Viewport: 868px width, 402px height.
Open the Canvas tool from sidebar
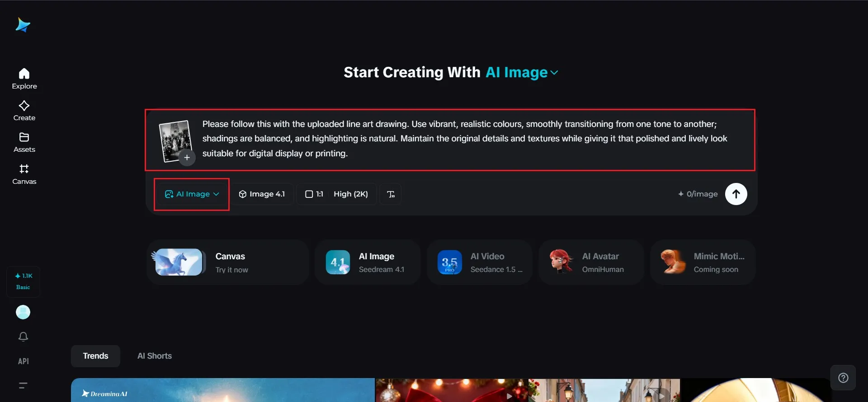click(x=24, y=174)
